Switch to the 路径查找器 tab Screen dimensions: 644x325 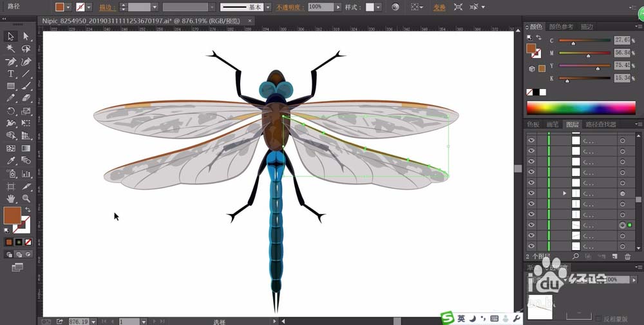[601, 124]
